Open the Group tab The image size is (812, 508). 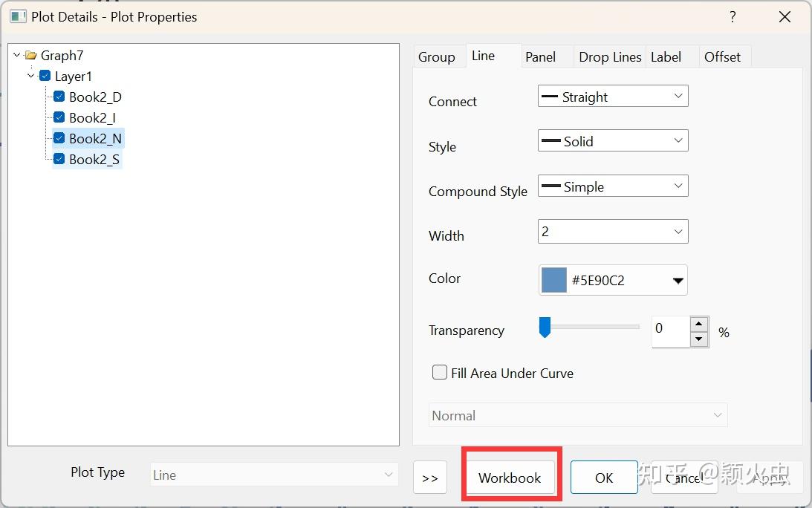click(437, 57)
